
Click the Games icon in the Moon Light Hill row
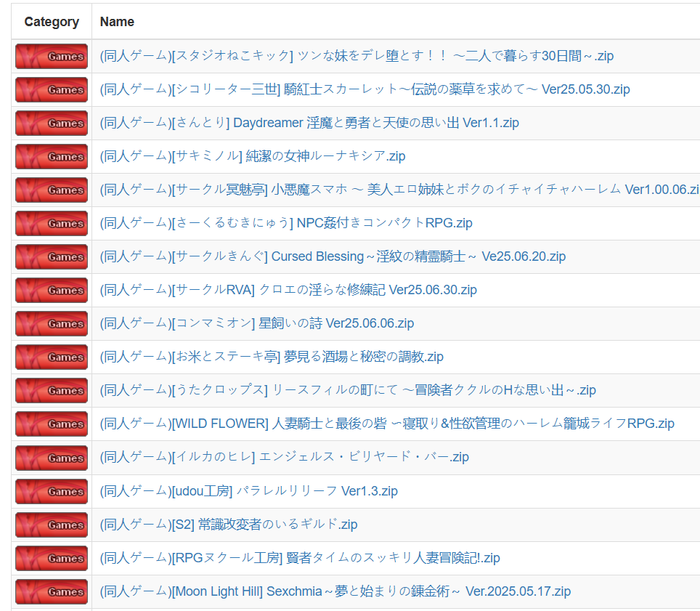click(x=52, y=592)
